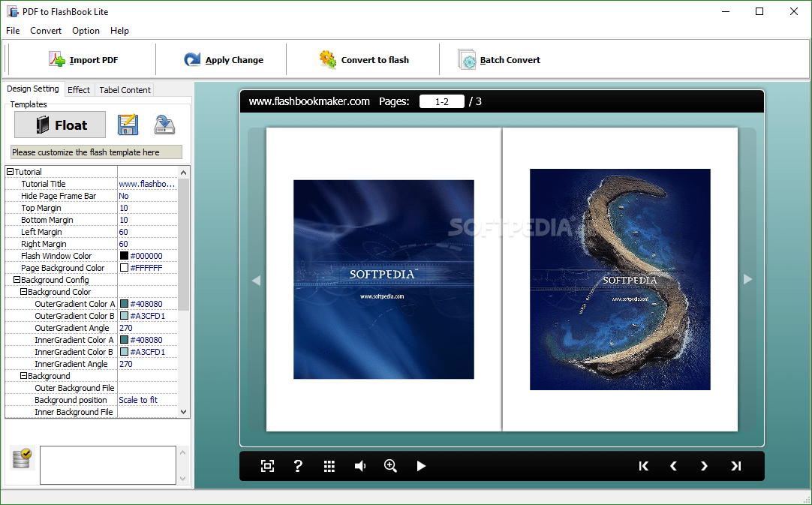Click Apply Change in the toolbar

click(x=224, y=60)
